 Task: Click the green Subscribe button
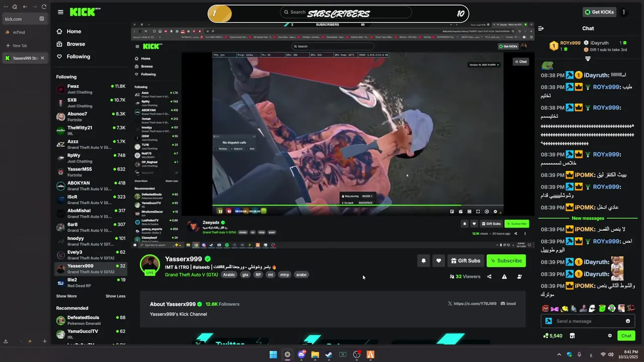click(x=506, y=260)
